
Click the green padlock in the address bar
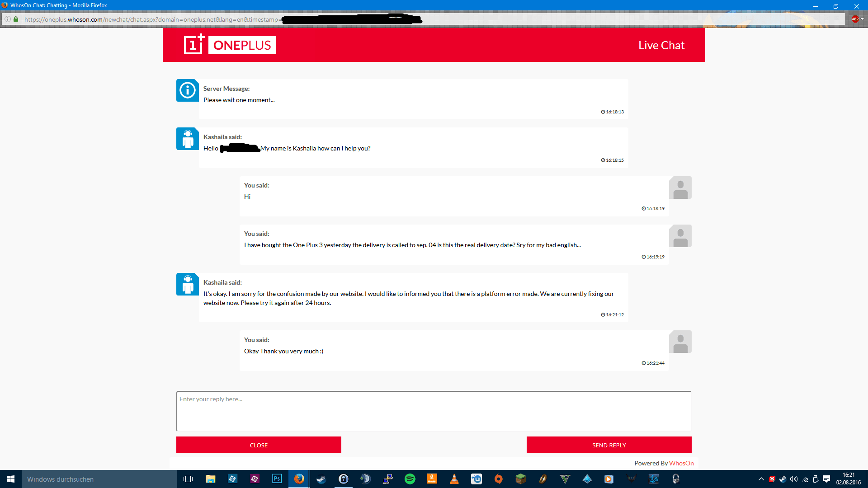coord(16,19)
